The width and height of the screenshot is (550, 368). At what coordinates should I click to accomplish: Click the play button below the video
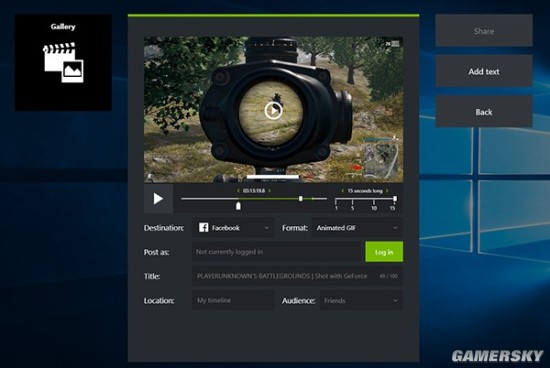158,199
